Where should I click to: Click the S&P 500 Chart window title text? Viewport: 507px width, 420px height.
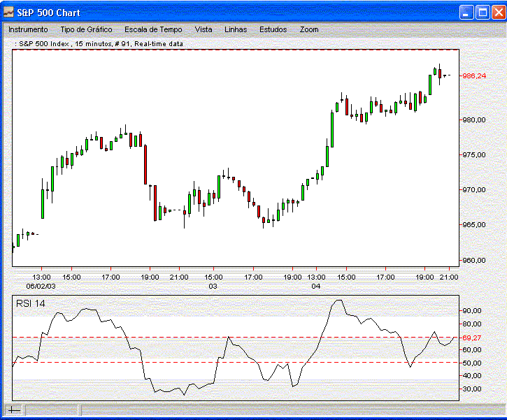pos(48,13)
